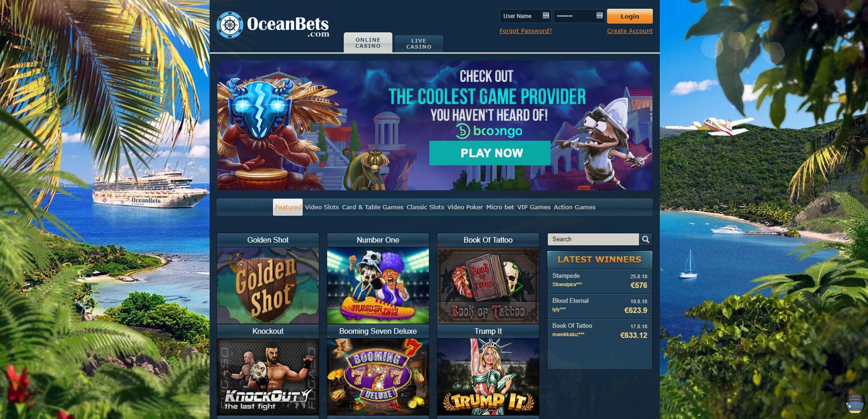The height and width of the screenshot is (419, 868).
Task: Click the Create Account link
Action: click(x=630, y=31)
